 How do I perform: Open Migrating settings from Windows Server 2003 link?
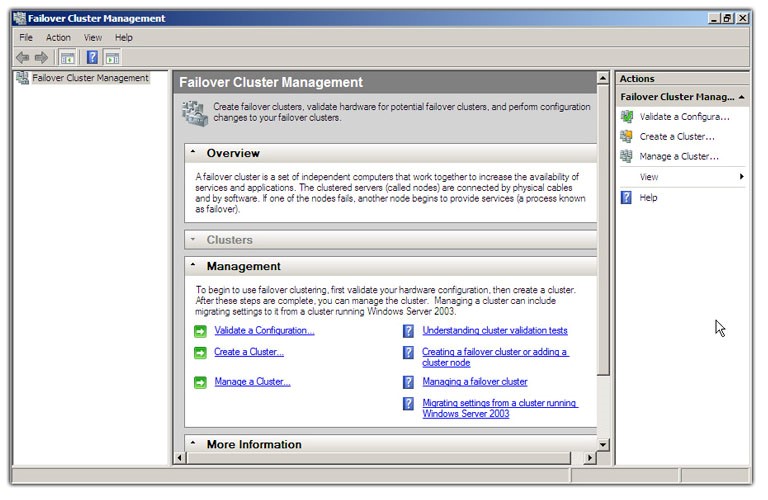pyautogui.click(x=500, y=408)
